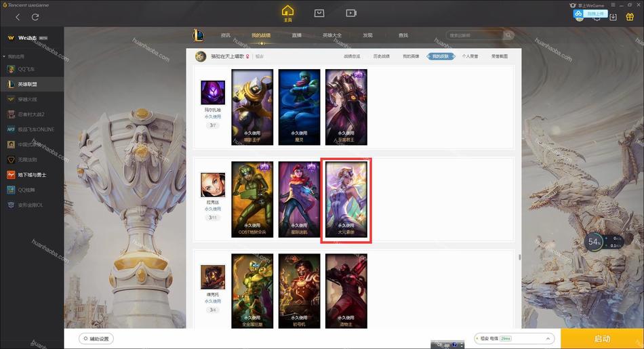
Task: Select 地下城与勇士 in the sidebar
Action: pyautogui.click(x=32, y=175)
